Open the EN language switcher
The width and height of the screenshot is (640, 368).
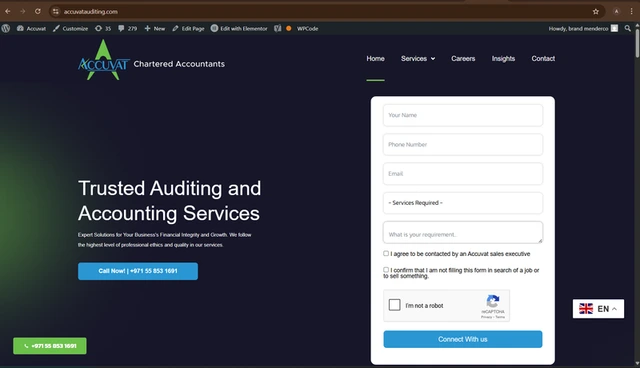598,309
